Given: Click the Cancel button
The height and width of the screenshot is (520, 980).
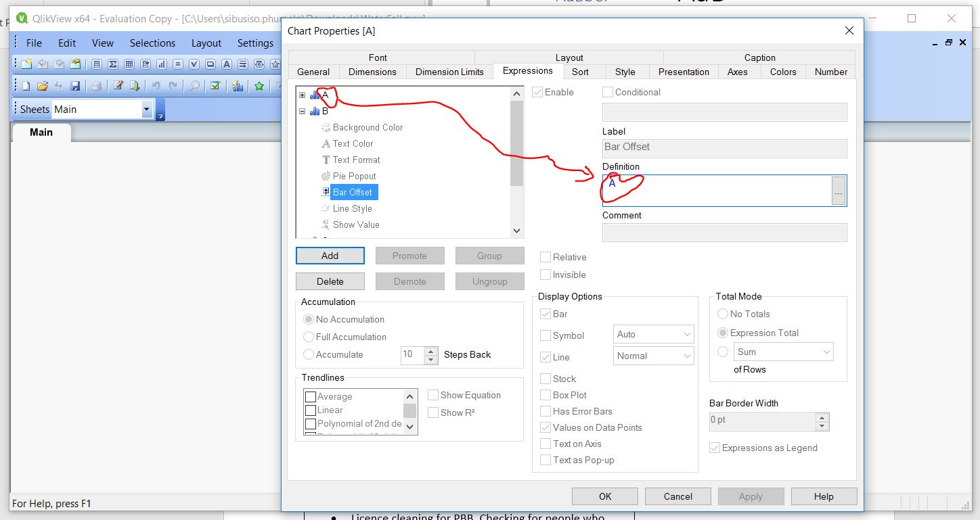Looking at the screenshot, I should 678,496.
